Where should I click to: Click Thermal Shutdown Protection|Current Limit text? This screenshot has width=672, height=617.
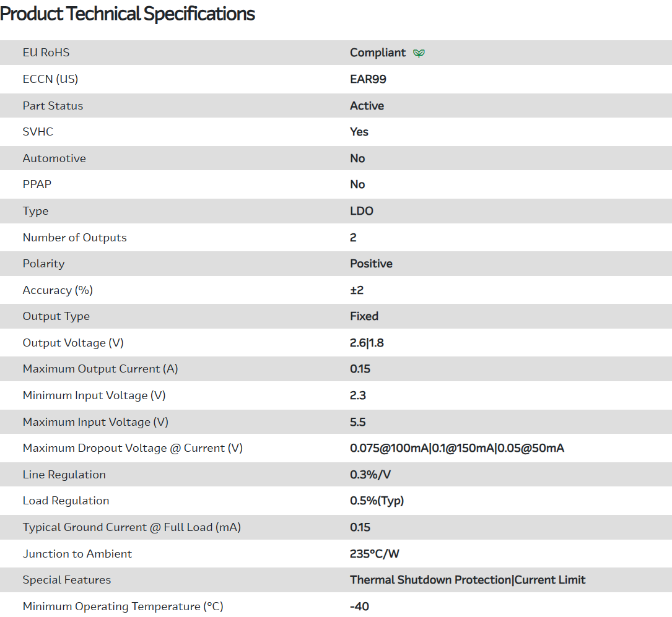pos(468,580)
